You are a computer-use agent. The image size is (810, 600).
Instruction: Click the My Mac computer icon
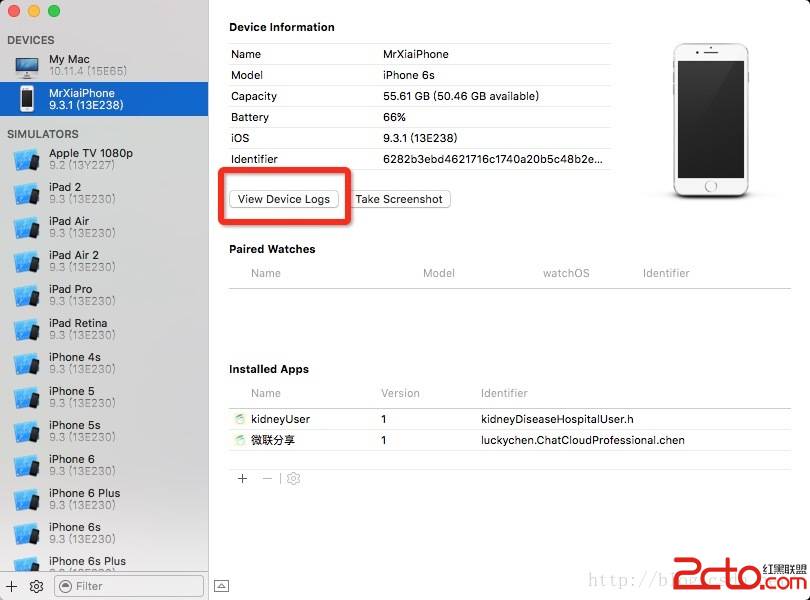click(27, 67)
